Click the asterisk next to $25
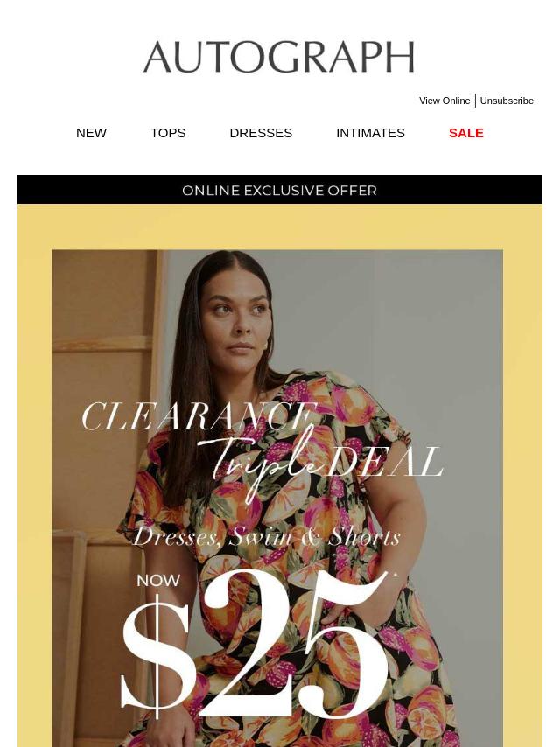560x747 pixels. [x=395, y=575]
